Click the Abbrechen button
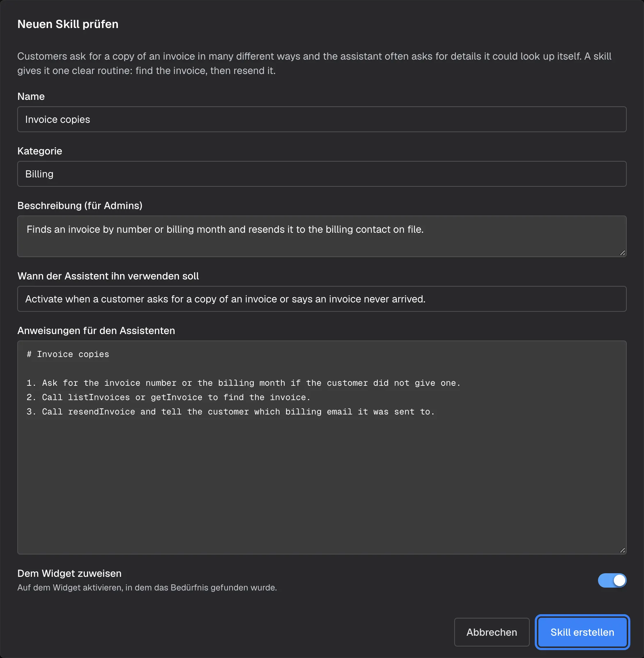The width and height of the screenshot is (644, 658). 492,632
